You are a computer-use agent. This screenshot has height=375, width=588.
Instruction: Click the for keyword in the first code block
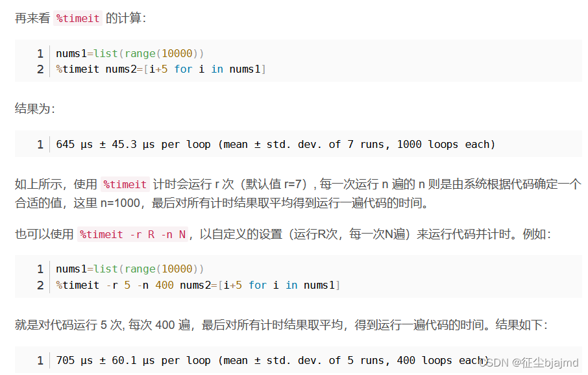tap(183, 69)
